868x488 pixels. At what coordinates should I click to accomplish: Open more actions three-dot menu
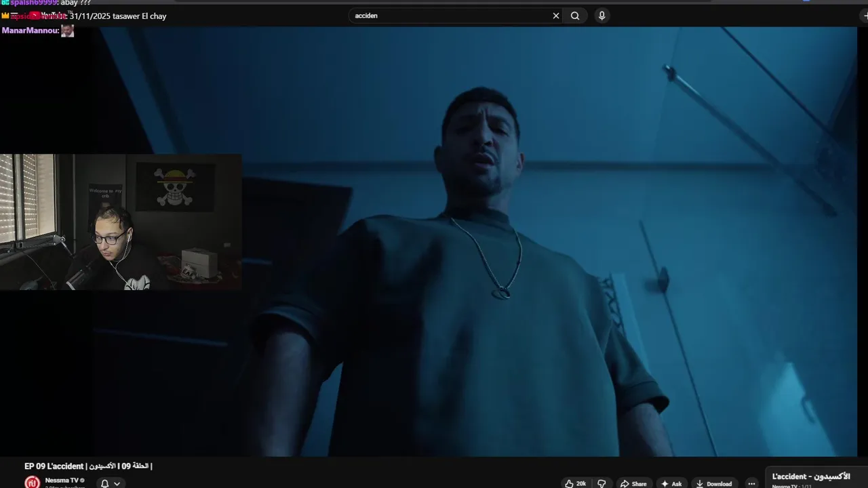pos(751,483)
